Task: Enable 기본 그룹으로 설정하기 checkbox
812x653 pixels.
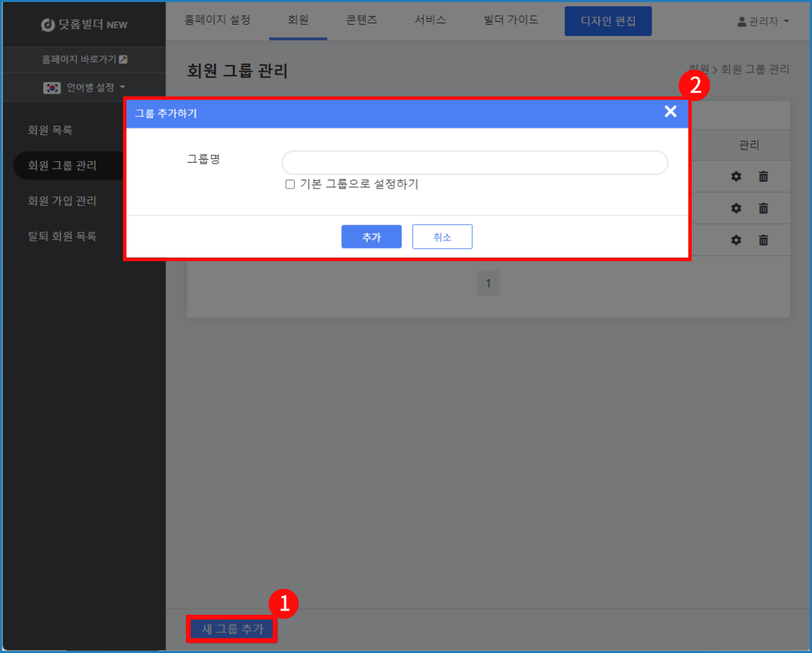Action: [x=290, y=184]
